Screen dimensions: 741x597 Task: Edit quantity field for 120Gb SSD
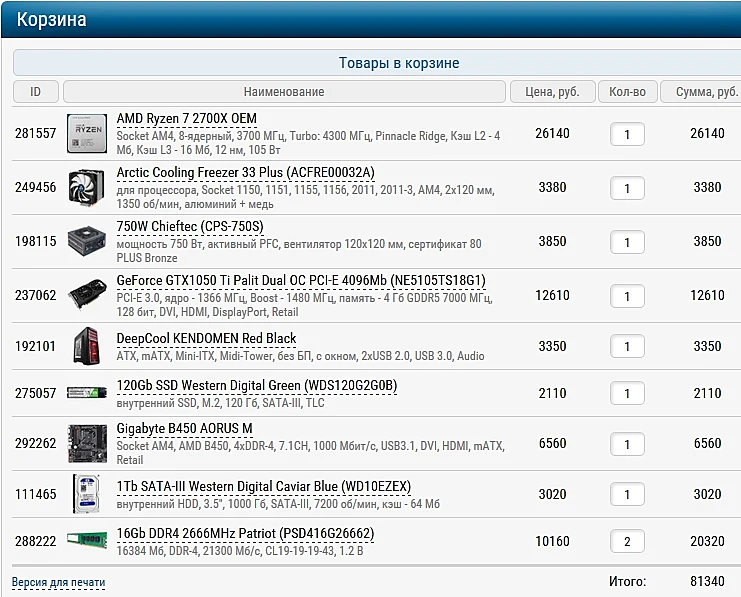pyautogui.click(x=627, y=393)
